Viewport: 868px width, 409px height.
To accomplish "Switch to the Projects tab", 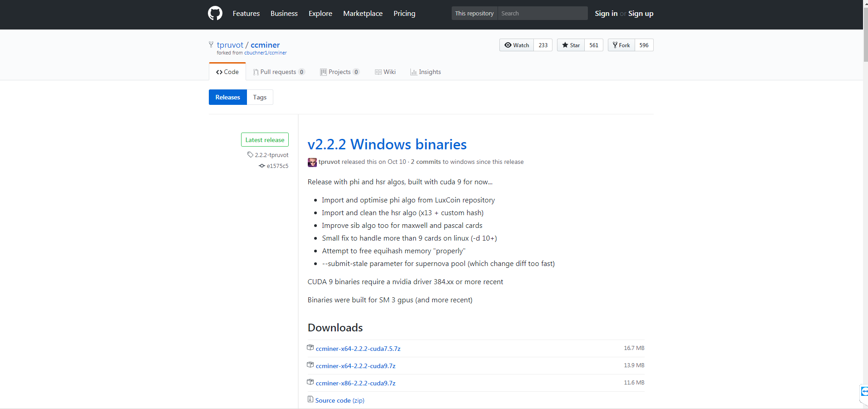I will pyautogui.click(x=340, y=72).
